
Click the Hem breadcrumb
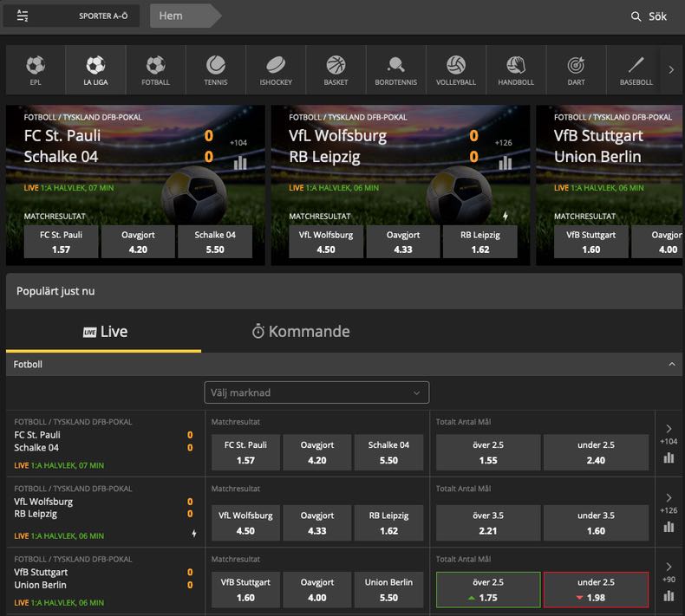tap(184, 16)
